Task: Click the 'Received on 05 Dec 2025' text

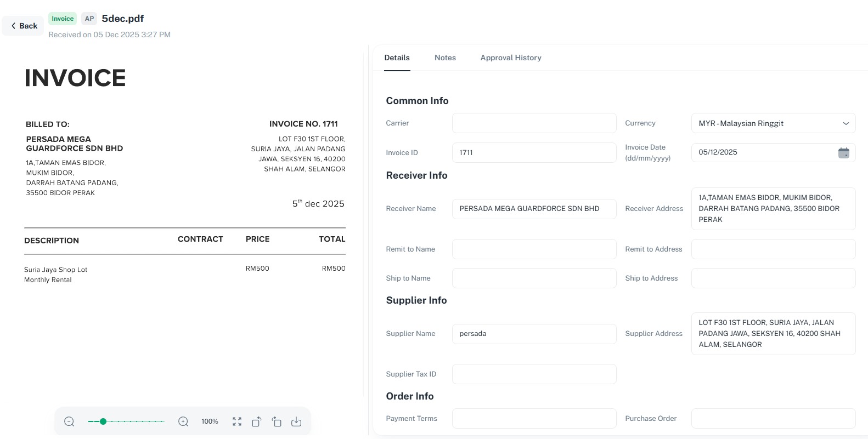Action: tap(110, 35)
